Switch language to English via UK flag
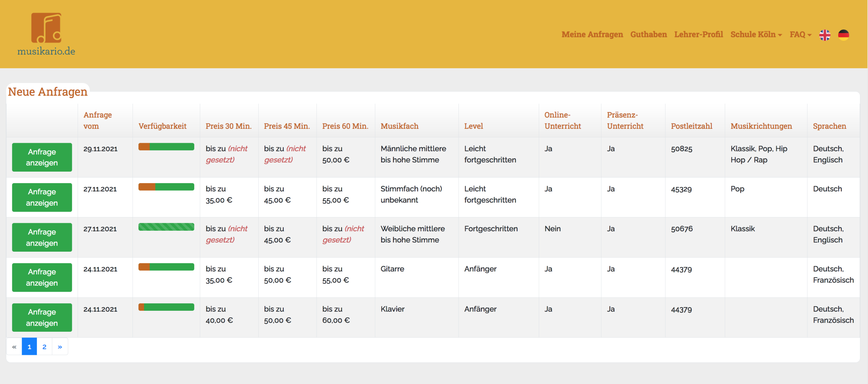This screenshot has width=868, height=384. coord(825,35)
